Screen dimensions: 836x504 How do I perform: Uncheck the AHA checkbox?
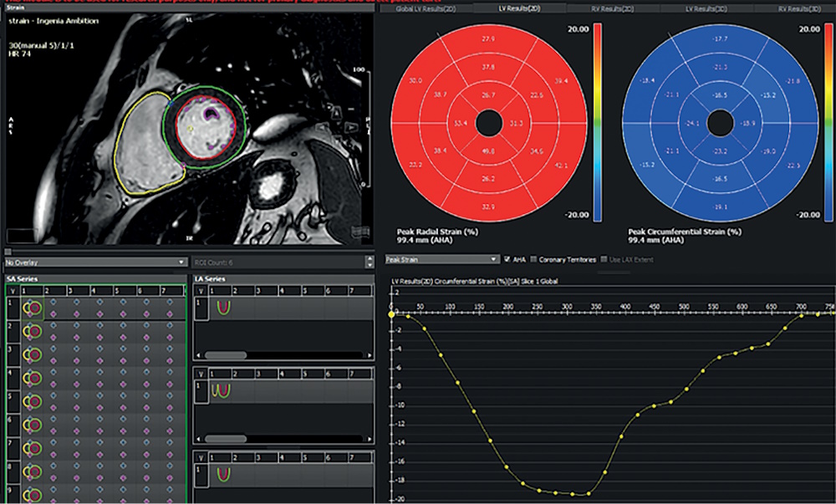tap(507, 259)
